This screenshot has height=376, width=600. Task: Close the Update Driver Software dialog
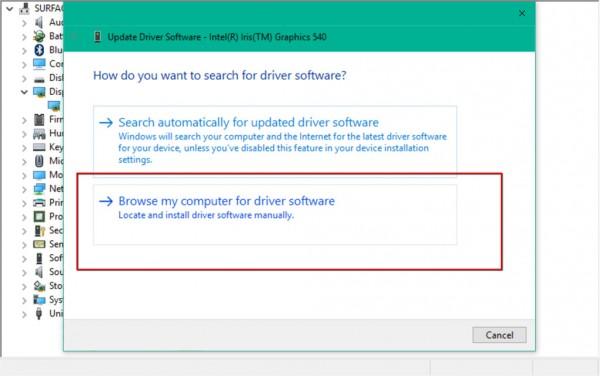[x=522, y=13]
